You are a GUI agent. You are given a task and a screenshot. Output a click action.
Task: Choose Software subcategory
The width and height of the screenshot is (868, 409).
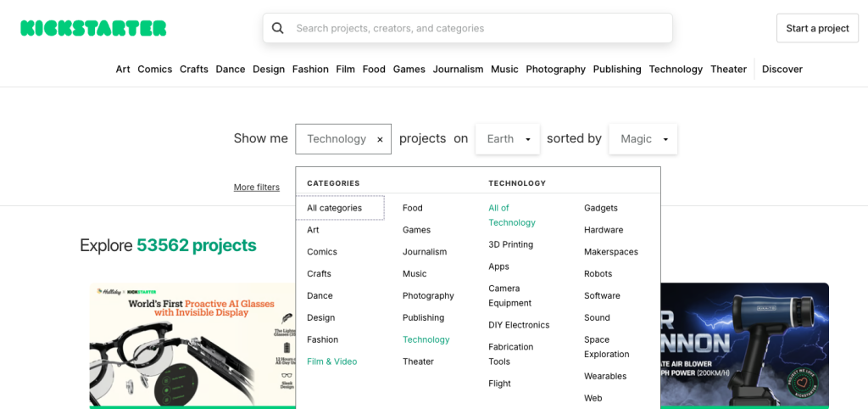603,296
